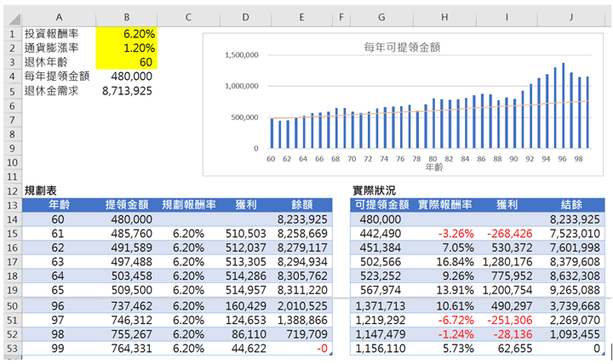The height and width of the screenshot is (364, 613).
Task: Select the yellow retirement age cell showing 60
Action: pos(127,62)
